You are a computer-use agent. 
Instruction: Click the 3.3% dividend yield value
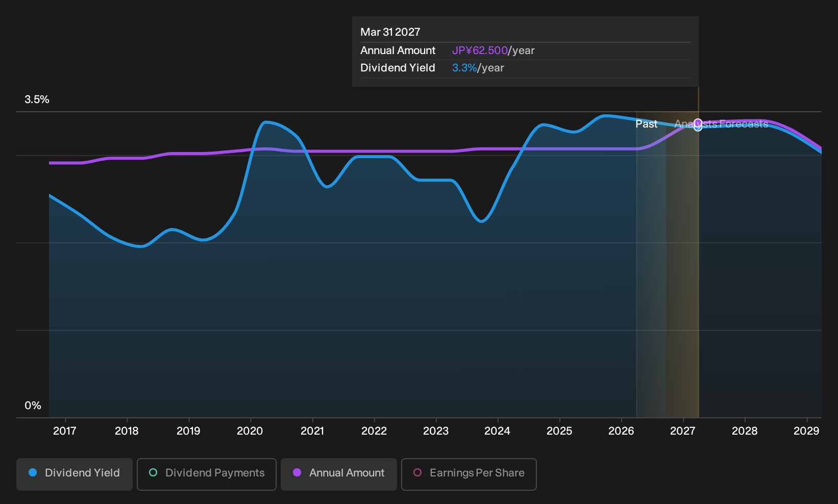(x=464, y=68)
